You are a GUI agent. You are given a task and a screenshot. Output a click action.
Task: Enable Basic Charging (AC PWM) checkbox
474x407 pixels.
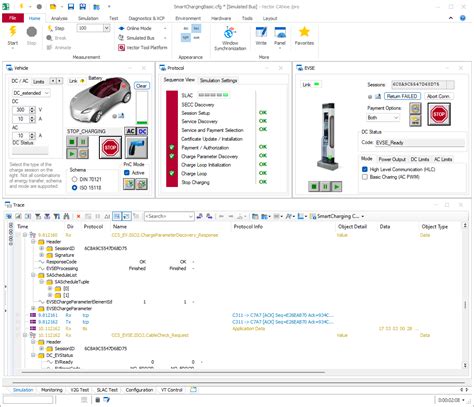pyautogui.click(x=365, y=177)
